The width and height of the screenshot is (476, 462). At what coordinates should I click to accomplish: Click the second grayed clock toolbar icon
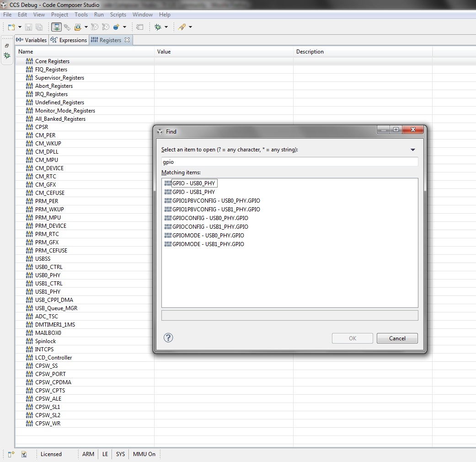(106, 27)
